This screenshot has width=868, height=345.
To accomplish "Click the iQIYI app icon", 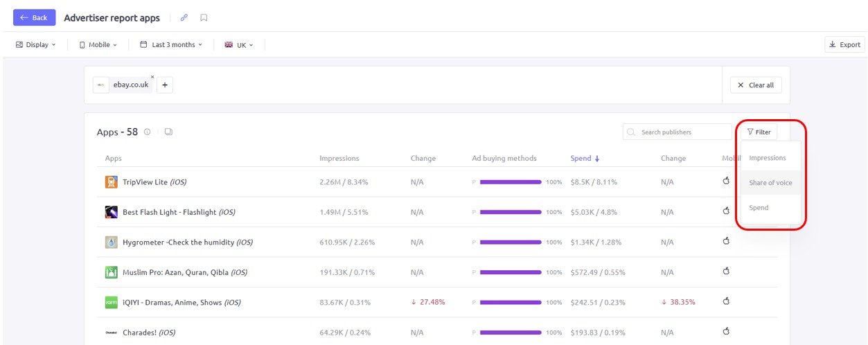I will 111,302.
